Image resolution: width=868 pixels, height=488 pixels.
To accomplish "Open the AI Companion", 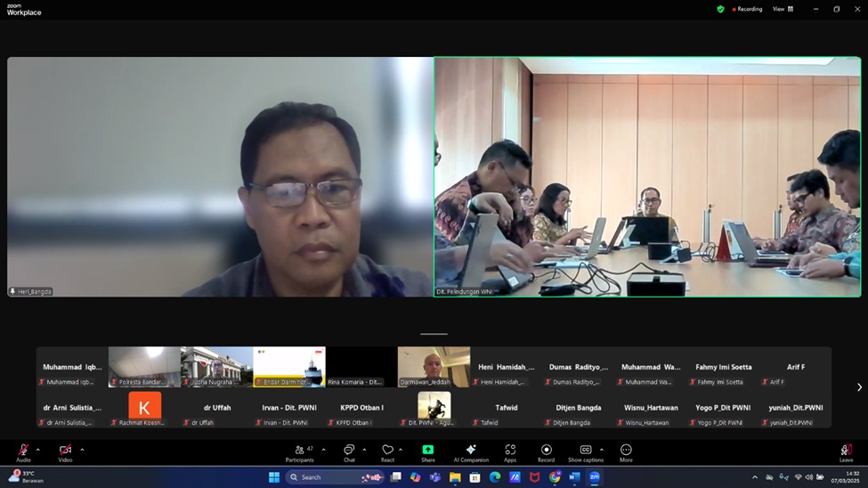I will 471,451.
